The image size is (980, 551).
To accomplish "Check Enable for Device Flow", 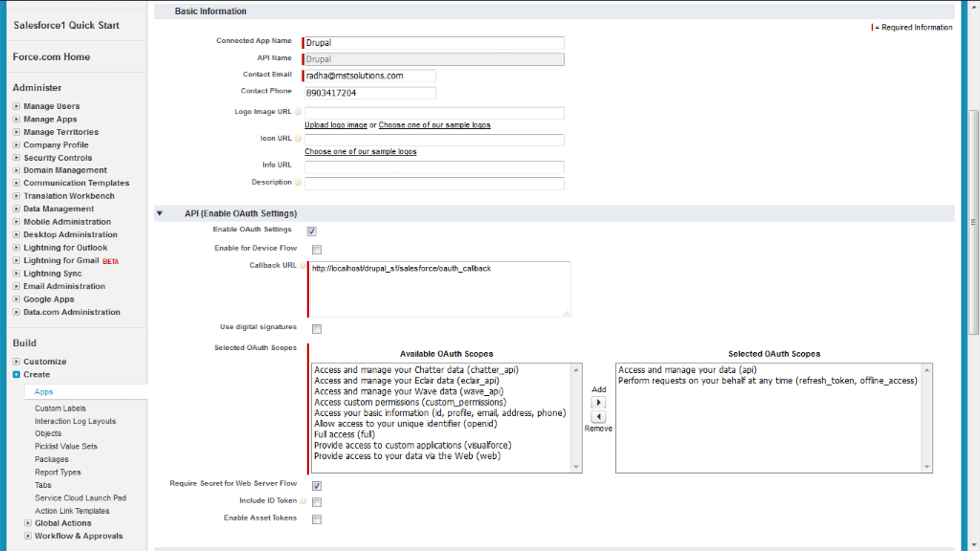I will (317, 250).
